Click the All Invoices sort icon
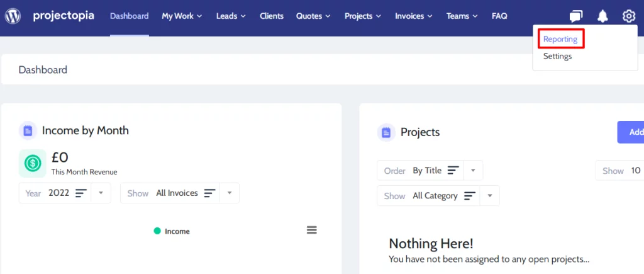 coord(210,193)
